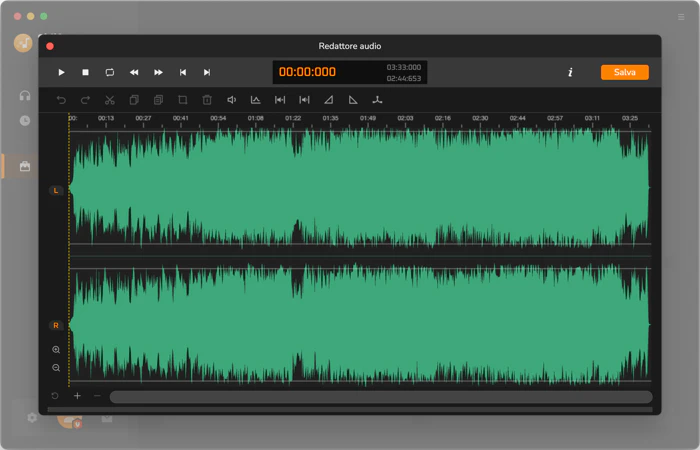700x450 pixels.
Task: Crop the audio selection
Action: pos(183,100)
